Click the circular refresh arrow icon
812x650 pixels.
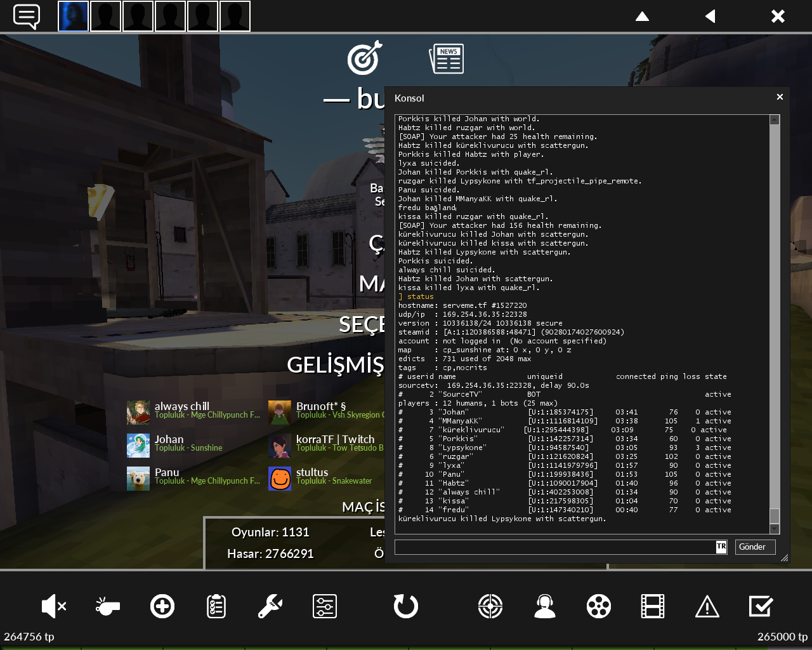[x=406, y=606]
